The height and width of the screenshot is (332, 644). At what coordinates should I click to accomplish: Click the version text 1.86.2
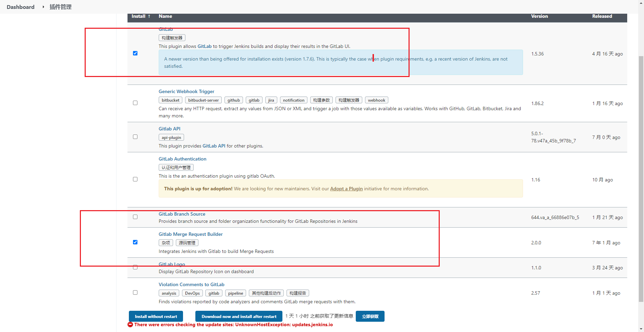[537, 103]
